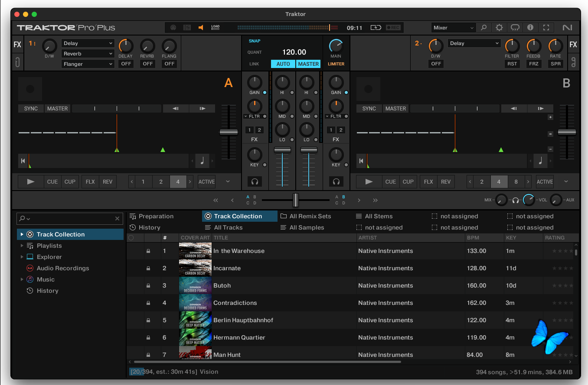Toggle the LIMITER button
The width and height of the screenshot is (588, 385).
(x=336, y=64)
